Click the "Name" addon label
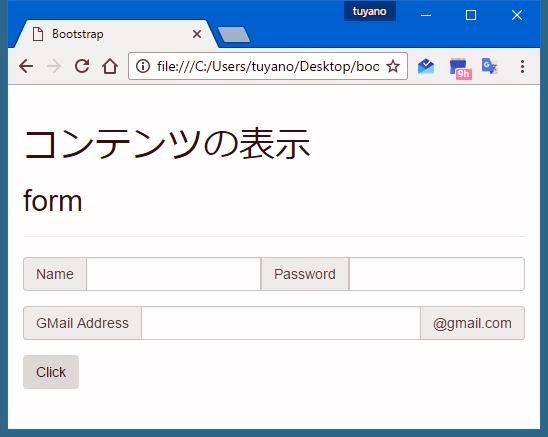Viewport: 548px width, 437px height. (55, 274)
